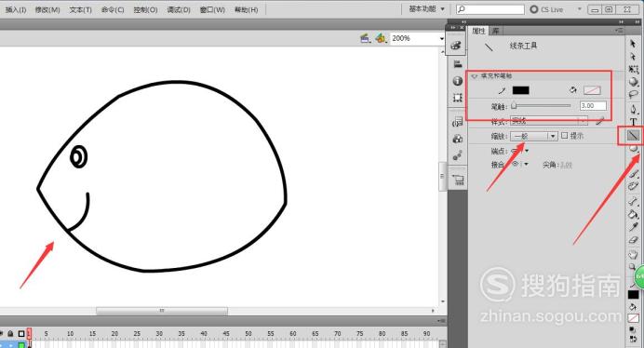
Task: Enable the 提示 hinting checkbox
Action: click(x=564, y=135)
